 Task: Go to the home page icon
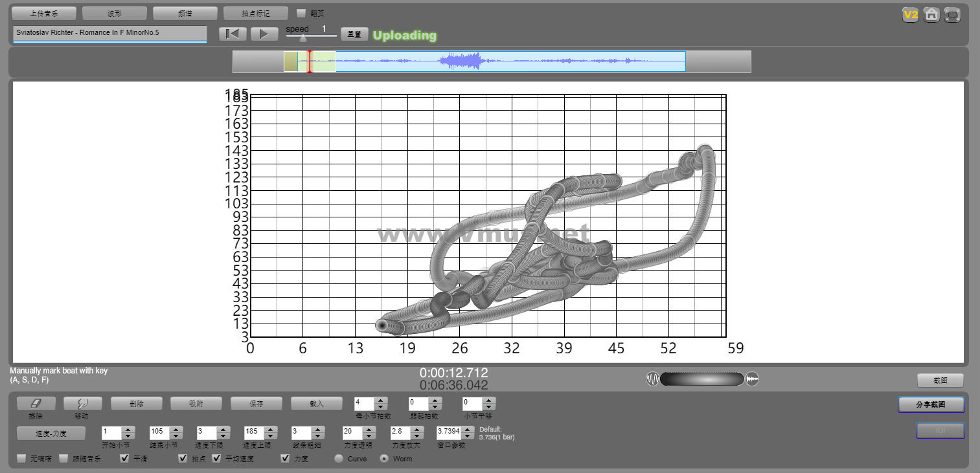pos(931,15)
